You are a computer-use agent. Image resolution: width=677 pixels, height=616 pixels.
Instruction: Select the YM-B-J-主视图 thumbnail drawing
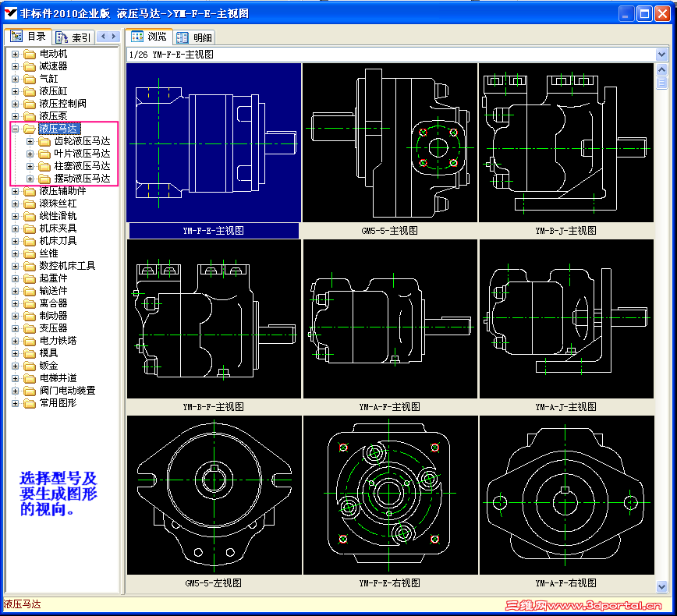[x=566, y=143]
